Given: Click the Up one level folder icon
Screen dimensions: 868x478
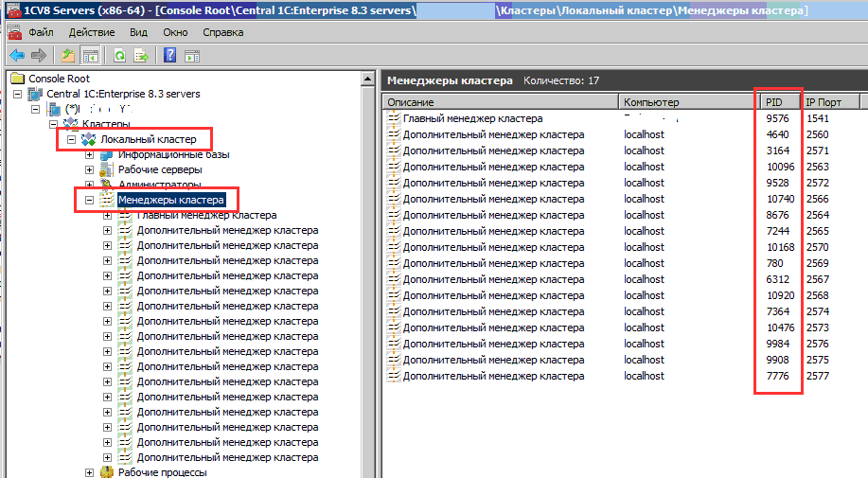Looking at the screenshot, I should pos(69,55).
